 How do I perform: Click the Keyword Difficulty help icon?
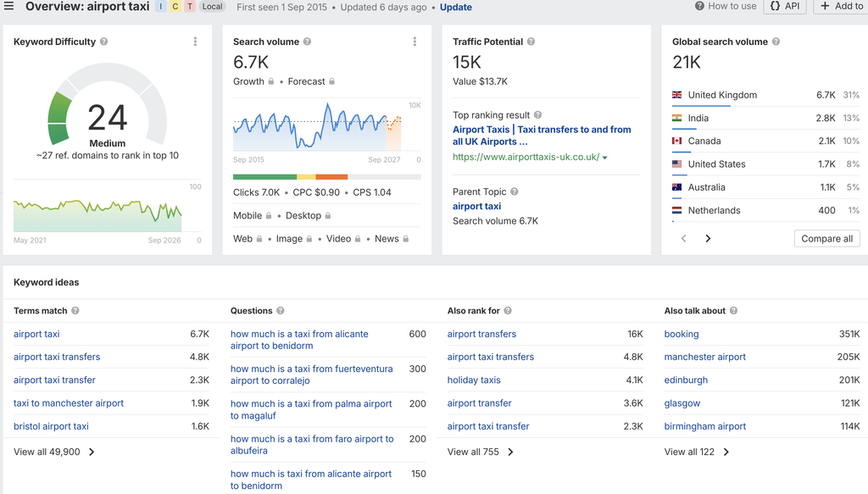click(x=103, y=42)
